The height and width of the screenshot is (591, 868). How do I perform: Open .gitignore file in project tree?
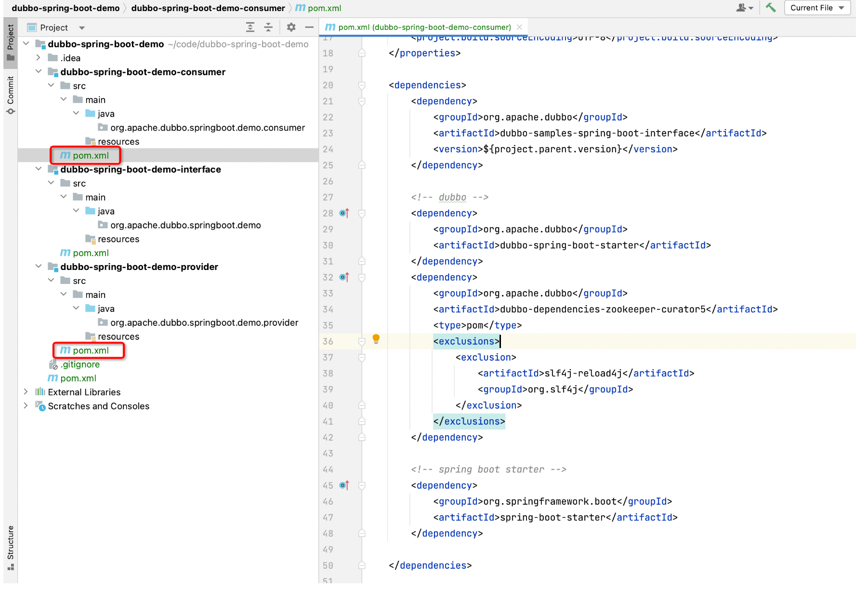coord(80,364)
